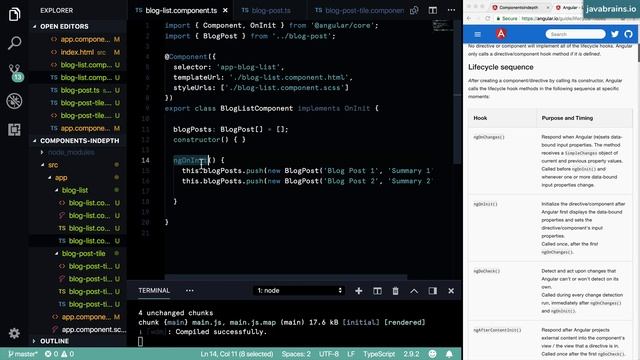Select the 1: node terminal dropdown
This screenshot has width=640, height=360.
(299, 291)
